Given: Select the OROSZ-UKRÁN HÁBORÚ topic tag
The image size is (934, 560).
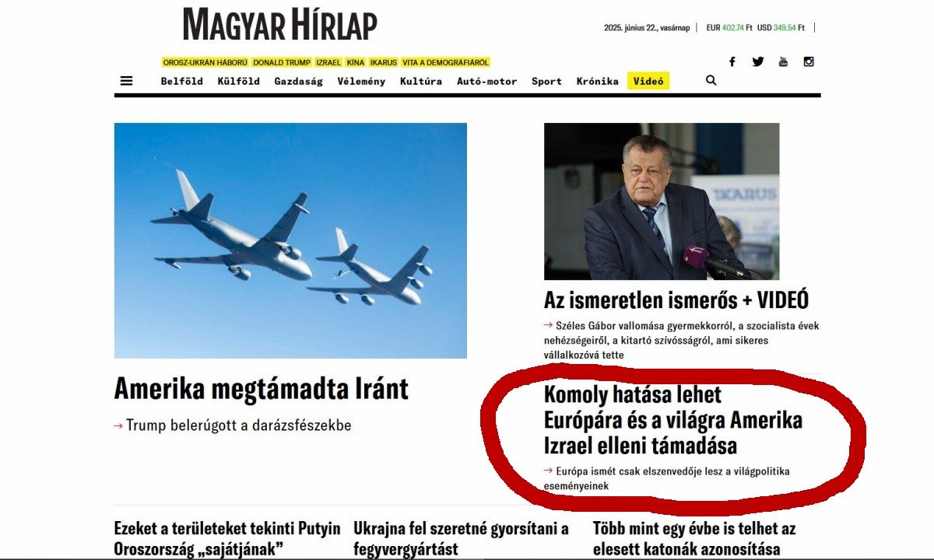Looking at the screenshot, I should point(205,62).
